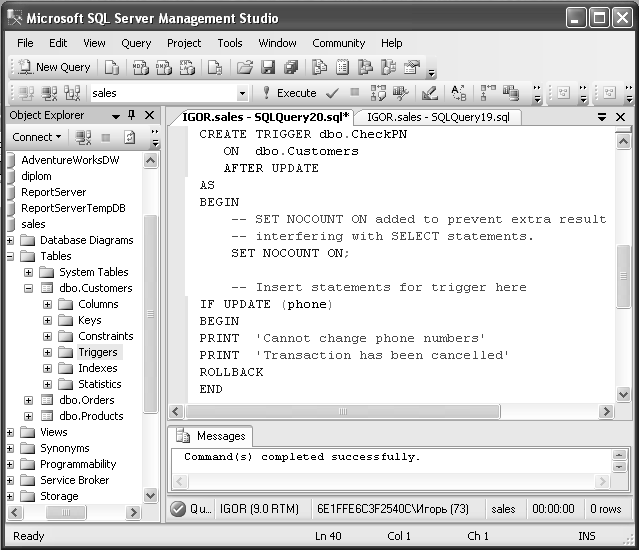Select the dbo.Products table
Viewport: 639px width, 550px height.
point(91,416)
